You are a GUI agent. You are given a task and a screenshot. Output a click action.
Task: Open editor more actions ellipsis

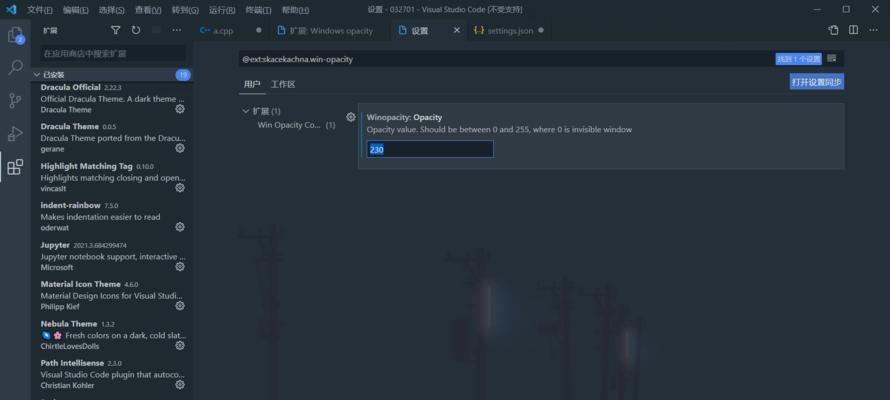874,31
